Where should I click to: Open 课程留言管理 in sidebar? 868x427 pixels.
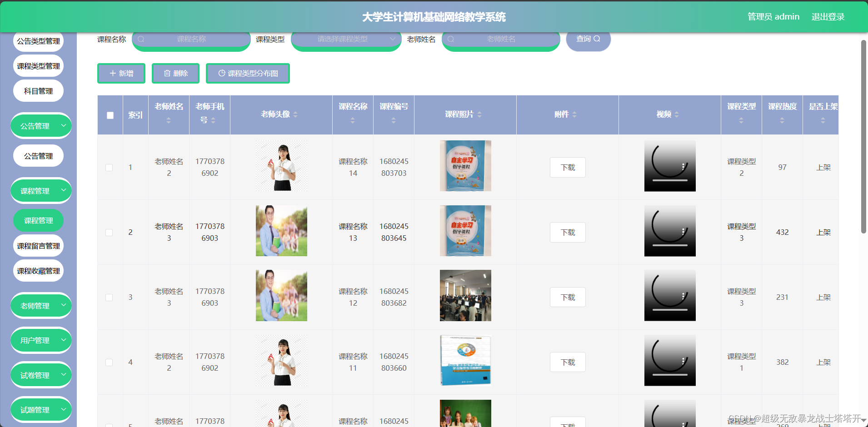coord(38,246)
